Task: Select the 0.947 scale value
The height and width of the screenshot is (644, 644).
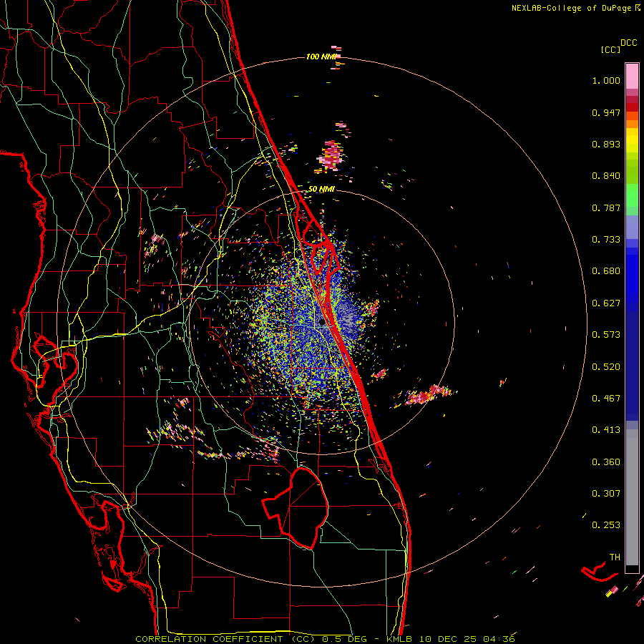Action: point(606,112)
